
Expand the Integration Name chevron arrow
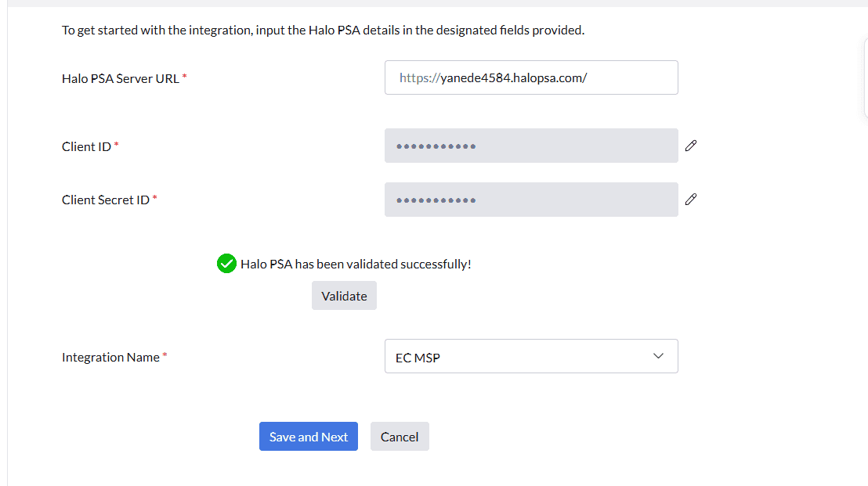[658, 356]
